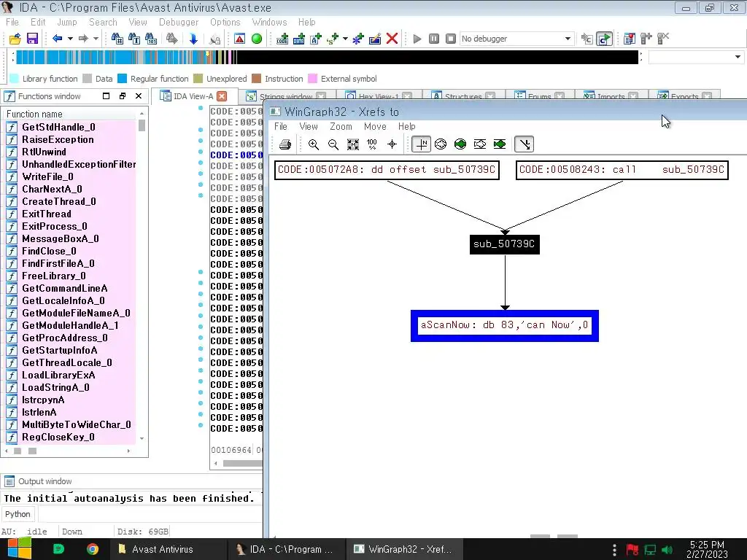
Task: Jump forward with the gray right arrow
Action: (83, 39)
